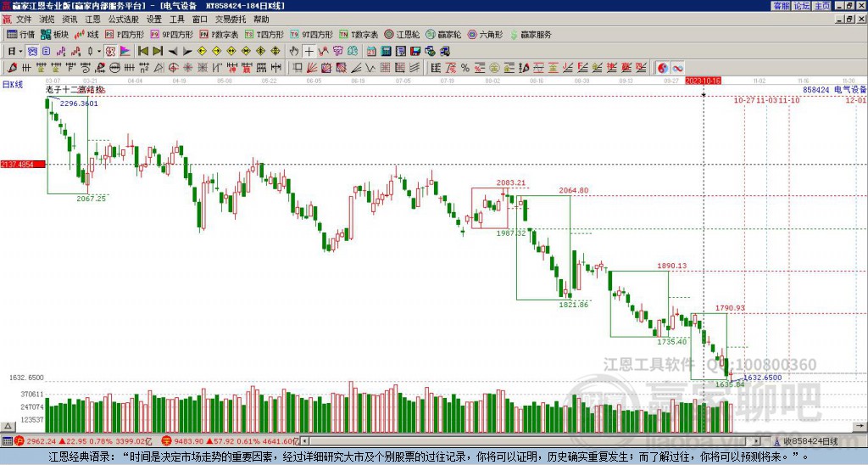Open the 帮助 menu

pyautogui.click(x=261, y=20)
